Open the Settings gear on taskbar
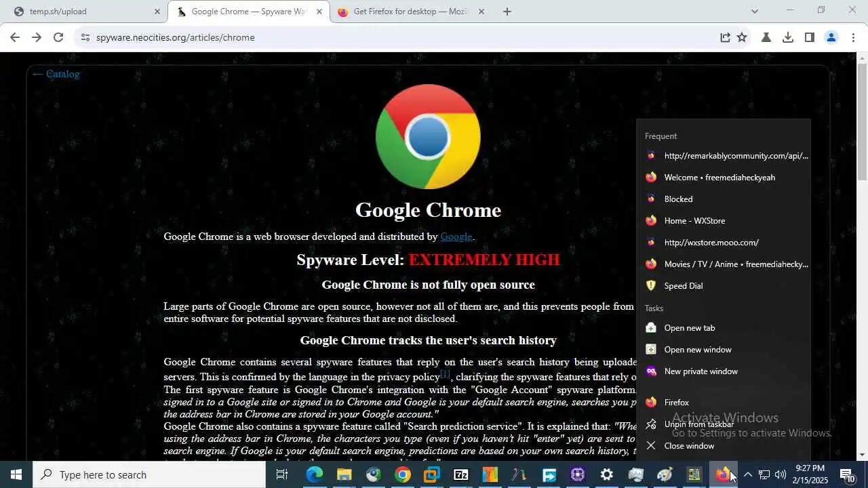The width and height of the screenshot is (868, 488). tap(607, 474)
